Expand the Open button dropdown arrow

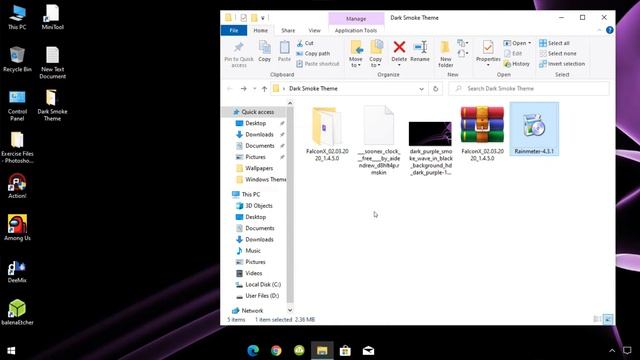(x=530, y=43)
